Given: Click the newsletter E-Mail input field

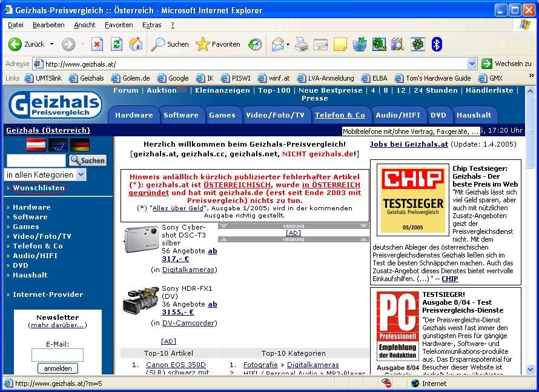Looking at the screenshot, I should pos(58,355).
